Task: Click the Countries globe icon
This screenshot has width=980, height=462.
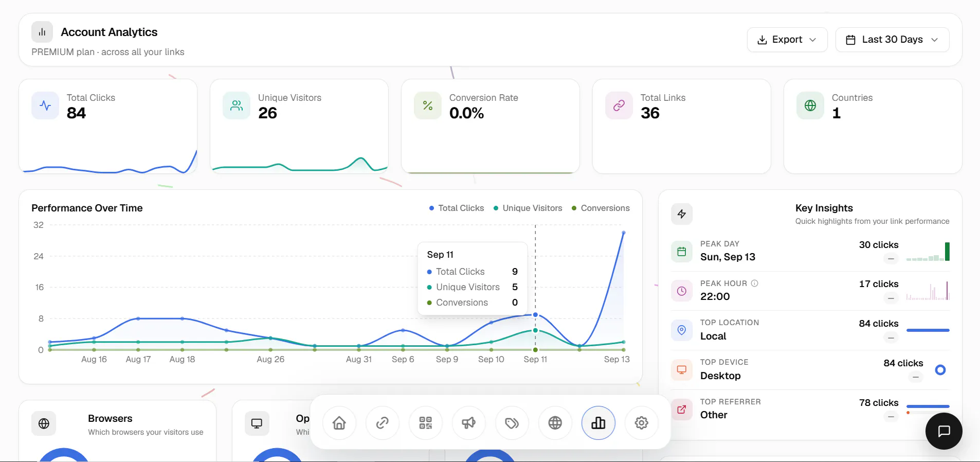Action: tap(810, 105)
